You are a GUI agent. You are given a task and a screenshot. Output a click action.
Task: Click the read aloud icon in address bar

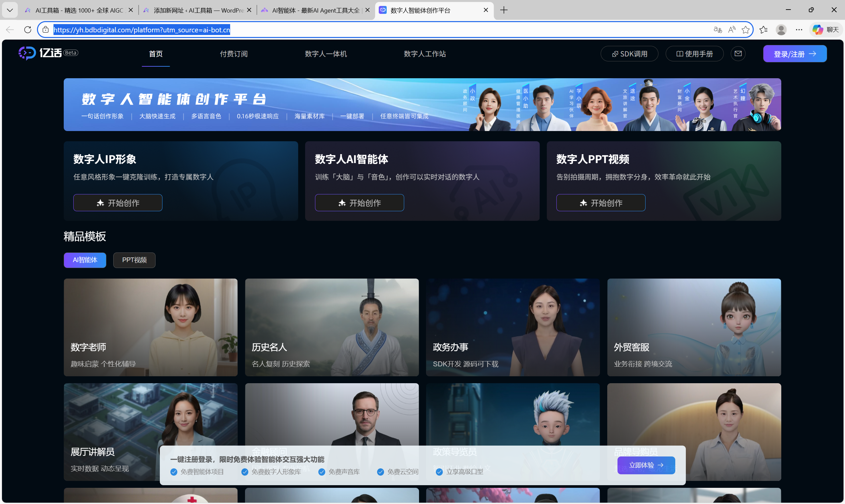click(731, 30)
